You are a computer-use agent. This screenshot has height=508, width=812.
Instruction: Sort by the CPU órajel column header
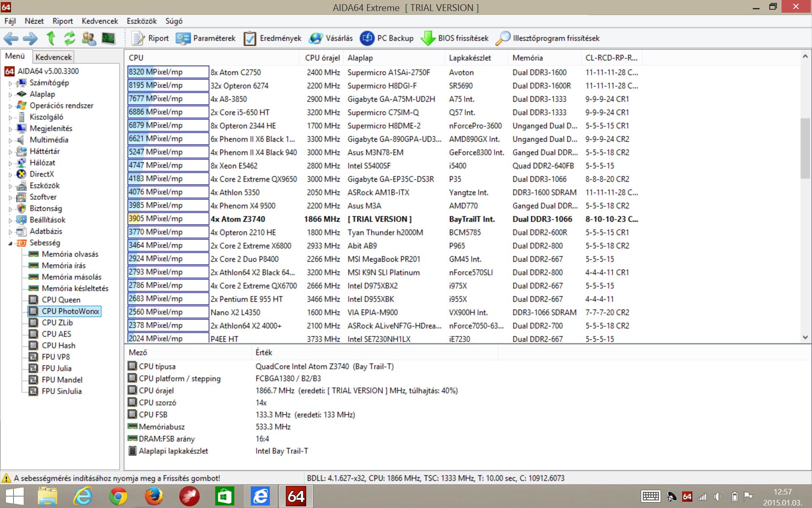click(322, 58)
